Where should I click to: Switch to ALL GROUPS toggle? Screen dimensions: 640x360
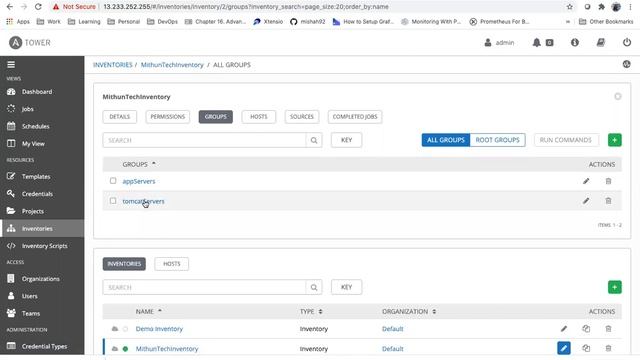(446, 140)
